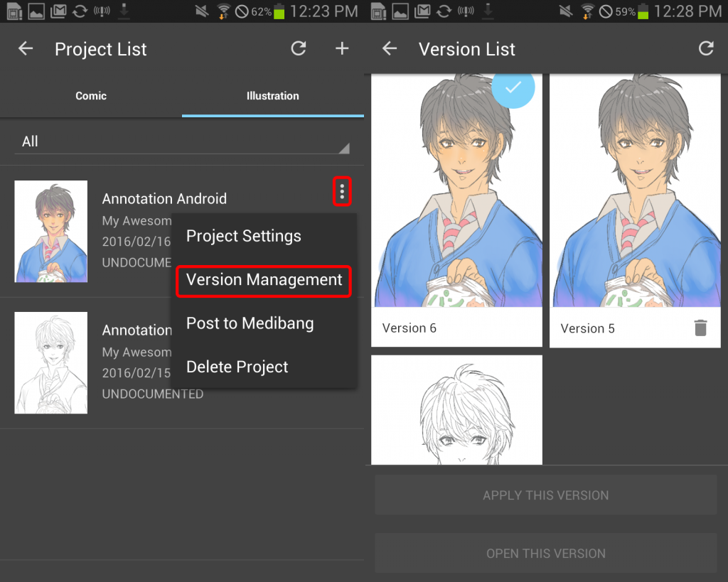Tap the sync icon in right status bar
The width and height of the screenshot is (728, 582).
click(x=444, y=11)
